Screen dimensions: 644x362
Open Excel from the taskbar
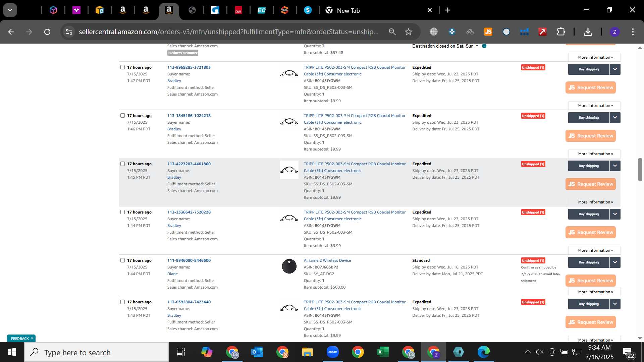[383, 352]
